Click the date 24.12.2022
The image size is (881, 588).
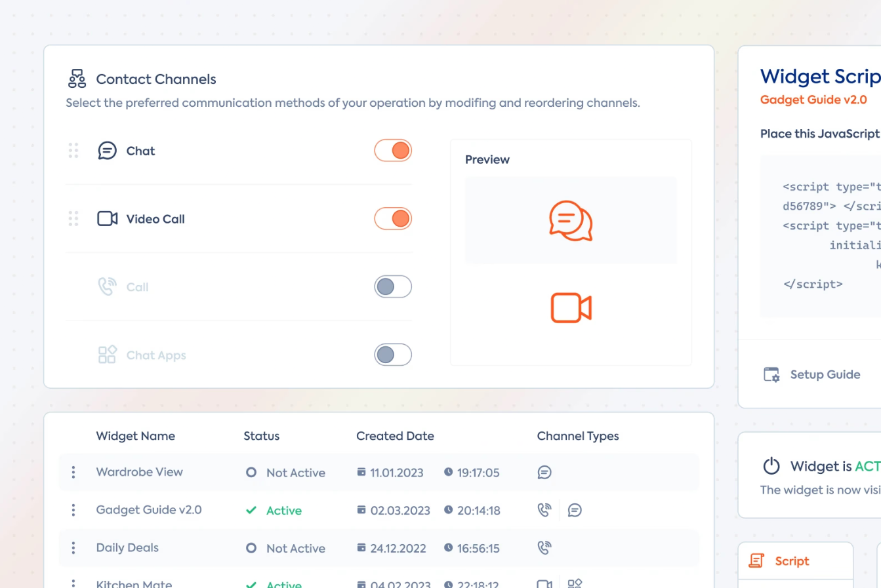point(398,549)
